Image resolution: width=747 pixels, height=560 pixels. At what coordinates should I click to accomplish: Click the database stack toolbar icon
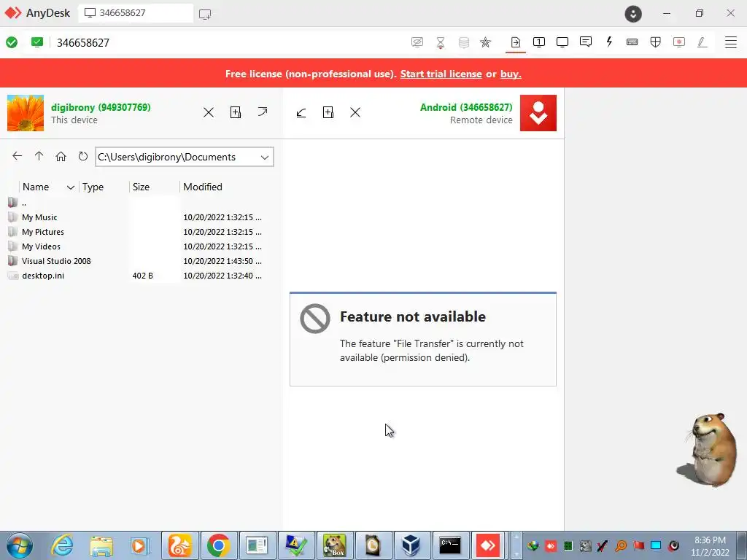[x=463, y=43]
